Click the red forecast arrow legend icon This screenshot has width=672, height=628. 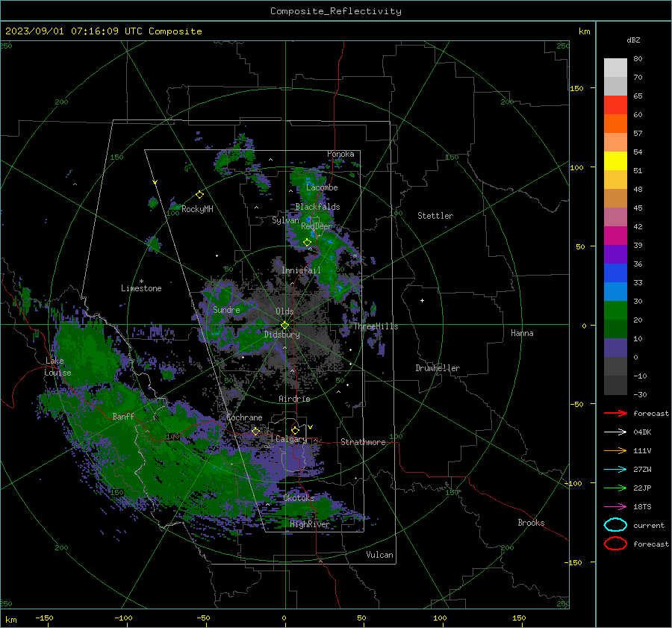615,413
